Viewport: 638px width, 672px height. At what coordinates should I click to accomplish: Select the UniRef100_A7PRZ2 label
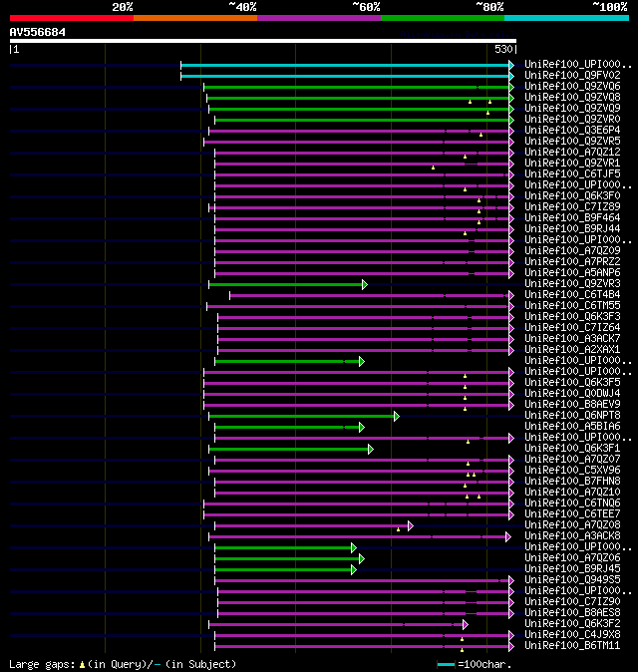pos(572,262)
